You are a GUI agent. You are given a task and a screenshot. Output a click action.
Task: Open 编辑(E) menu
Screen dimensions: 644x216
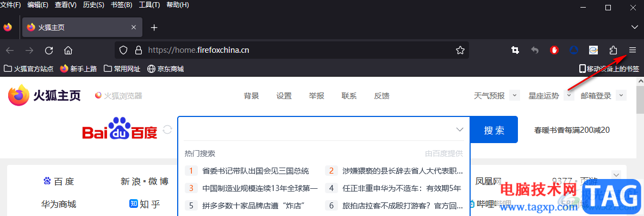point(38,5)
